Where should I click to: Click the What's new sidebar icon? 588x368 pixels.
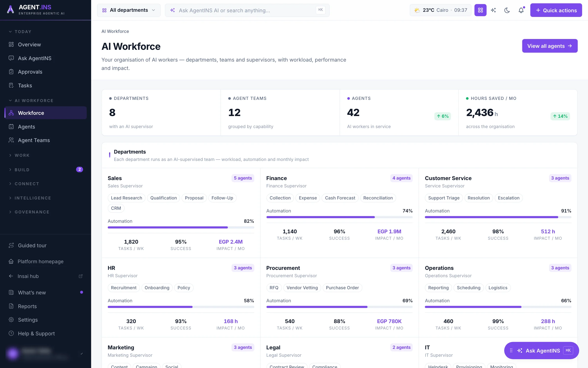pos(11,292)
